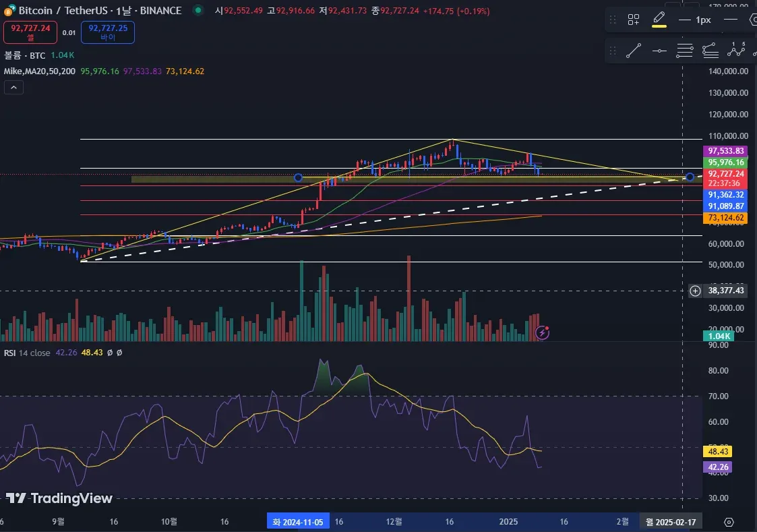Click the RSI value 42.26 in the RSI legend
This screenshot has height=532, width=757.
[66, 353]
